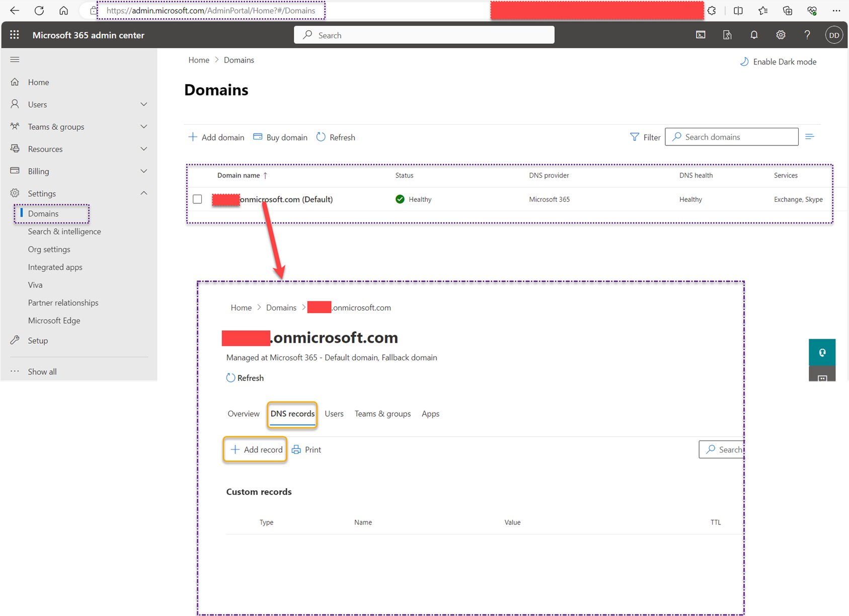The image size is (849, 616).
Task: Open the browser collections icon
Action: [x=788, y=11]
